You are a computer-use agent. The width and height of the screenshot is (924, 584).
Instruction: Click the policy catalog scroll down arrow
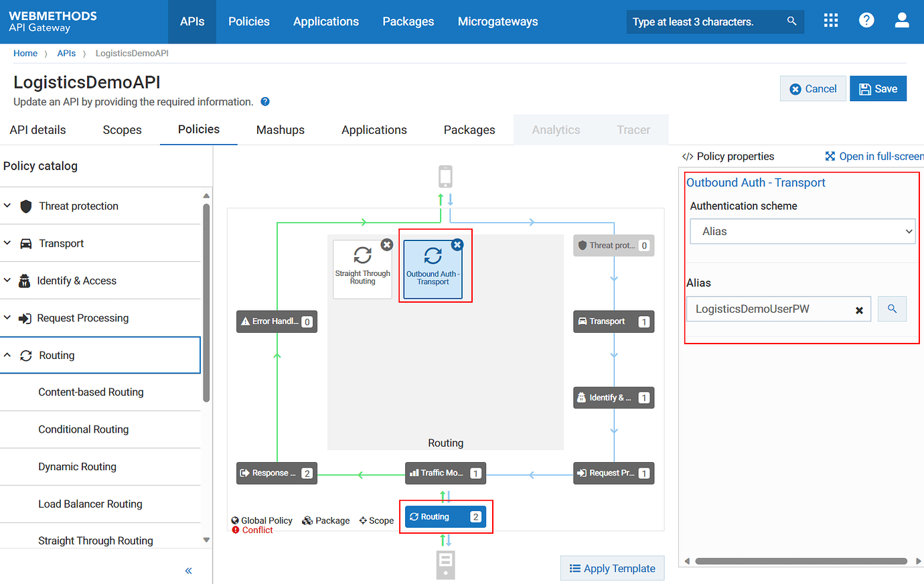[206, 540]
